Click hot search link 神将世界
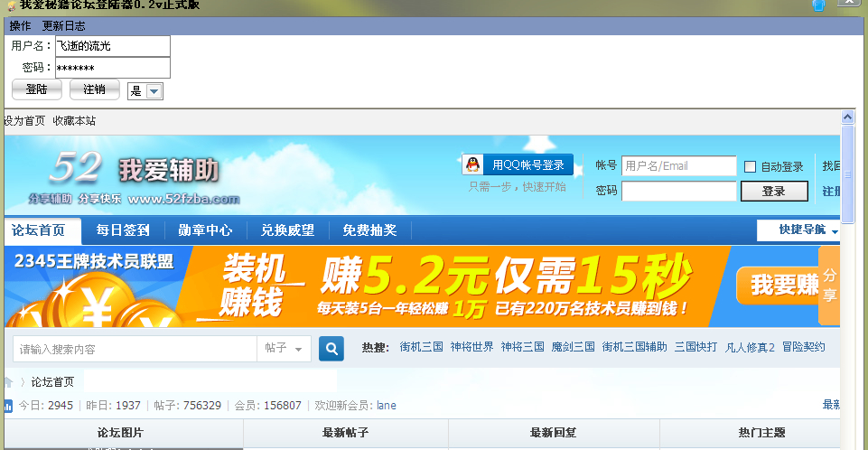Viewport: 868px width, 450px height. point(471,347)
